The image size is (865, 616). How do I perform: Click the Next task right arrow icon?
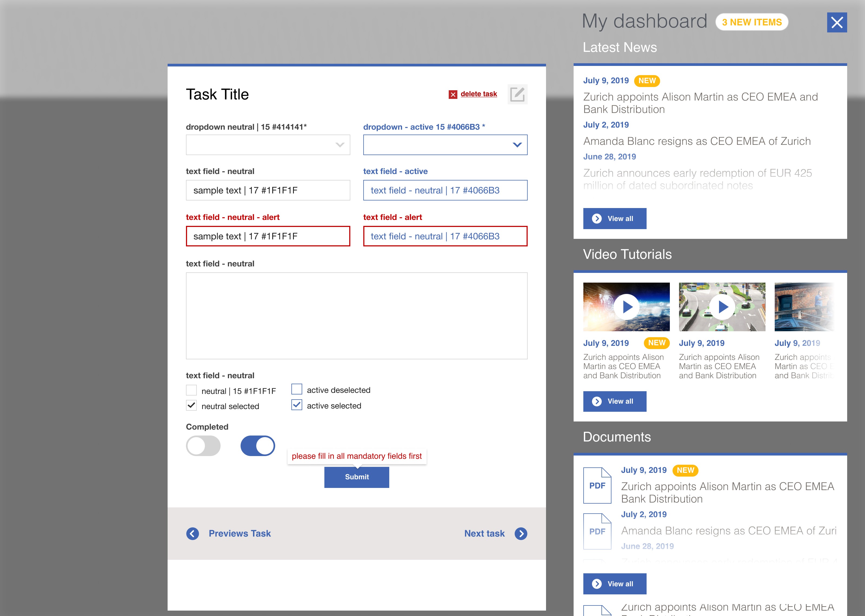521,533
